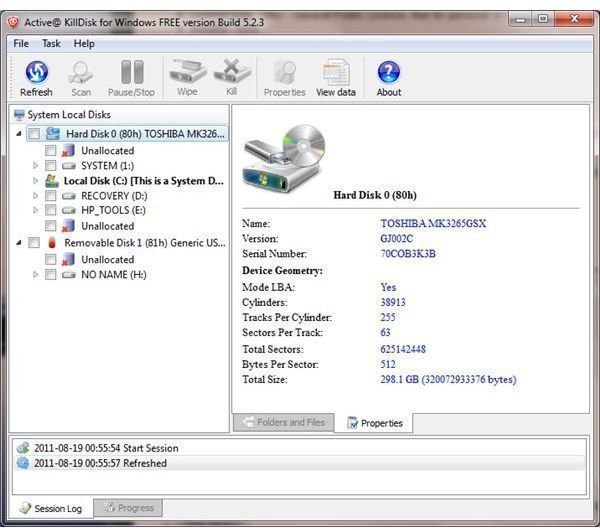Click the Properties toolbar icon
This screenshot has width=600, height=530.
285,72
